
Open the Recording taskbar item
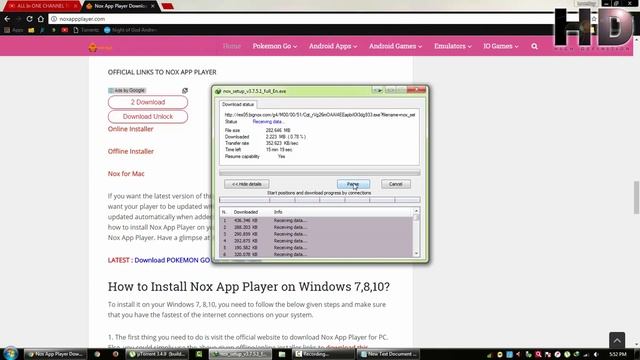pos(323,354)
